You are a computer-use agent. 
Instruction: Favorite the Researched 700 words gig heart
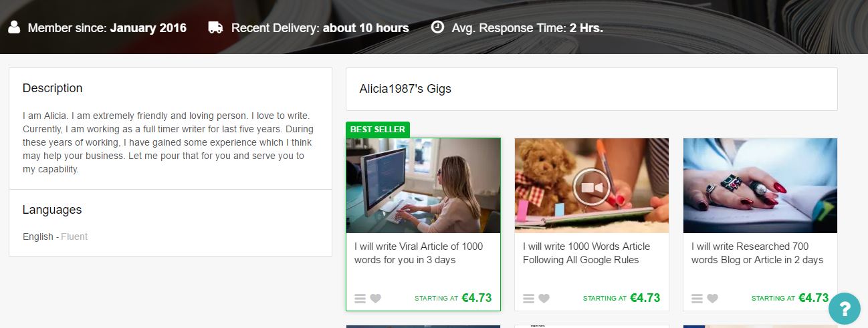click(712, 299)
